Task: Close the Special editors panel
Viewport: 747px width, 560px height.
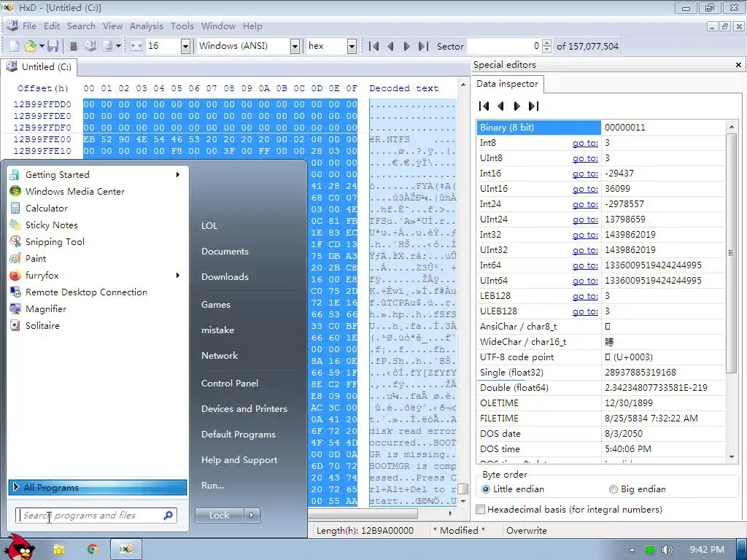Action: (x=738, y=65)
